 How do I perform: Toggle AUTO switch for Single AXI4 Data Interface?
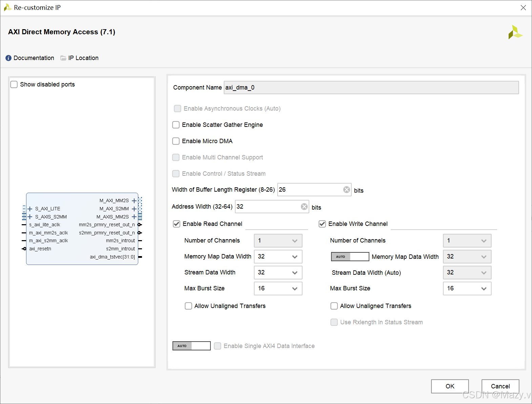191,346
